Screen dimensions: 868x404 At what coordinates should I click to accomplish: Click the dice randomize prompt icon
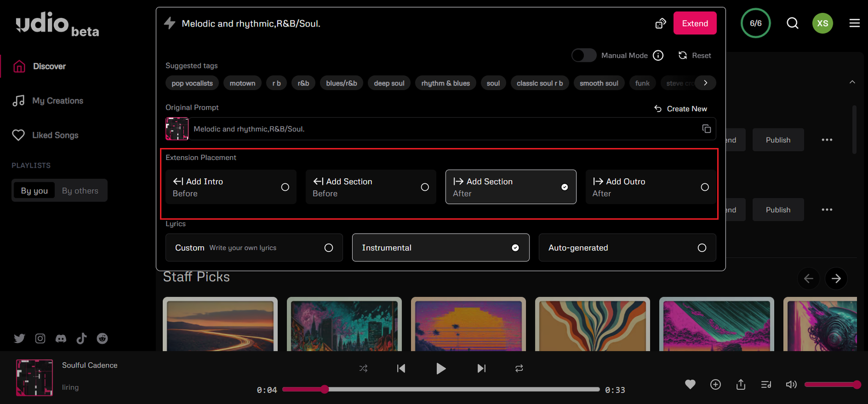[660, 23]
